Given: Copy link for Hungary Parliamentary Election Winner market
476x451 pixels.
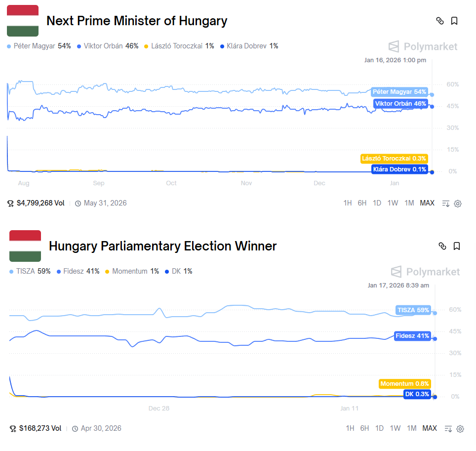Looking at the screenshot, I should click(x=442, y=246).
